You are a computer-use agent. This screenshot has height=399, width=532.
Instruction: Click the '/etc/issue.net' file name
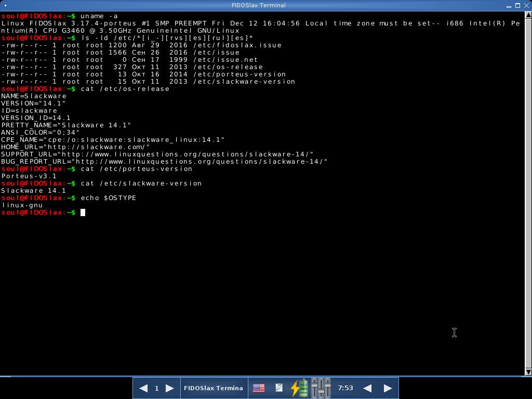(225, 60)
